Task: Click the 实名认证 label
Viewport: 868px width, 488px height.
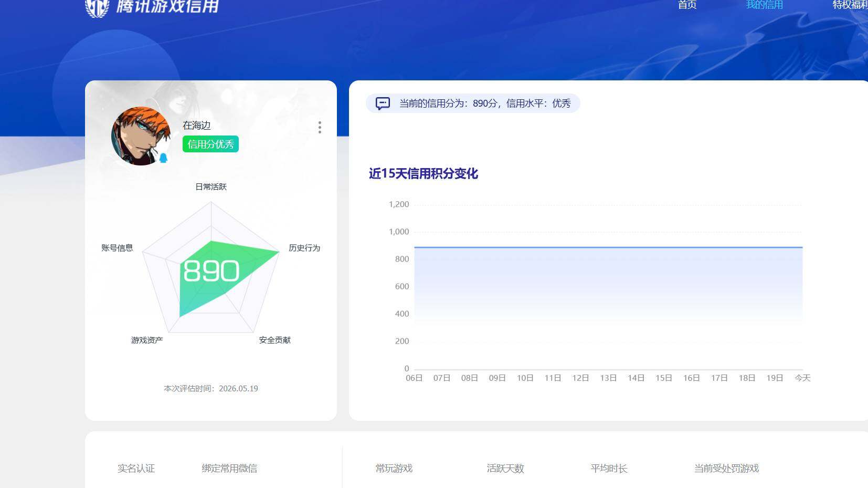Action: [x=136, y=468]
